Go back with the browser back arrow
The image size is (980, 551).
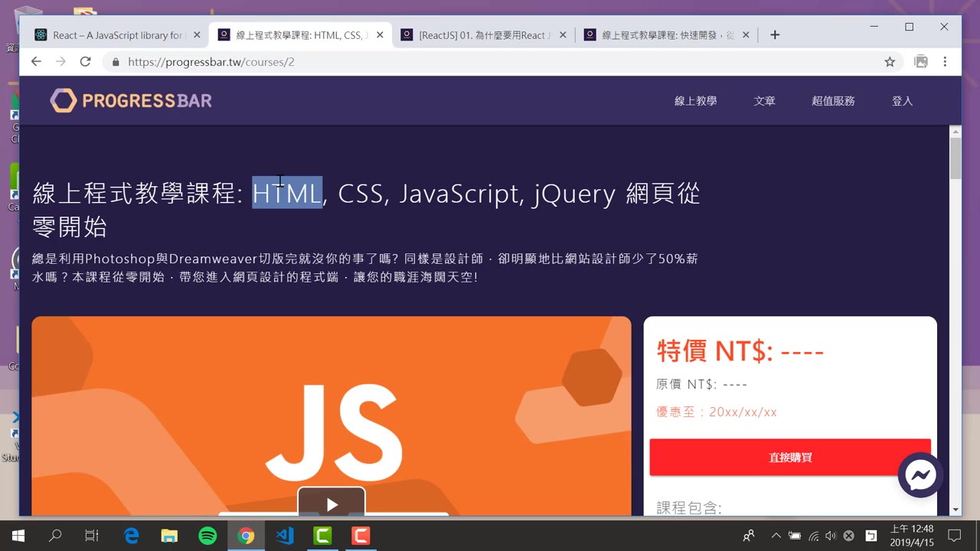(36, 62)
